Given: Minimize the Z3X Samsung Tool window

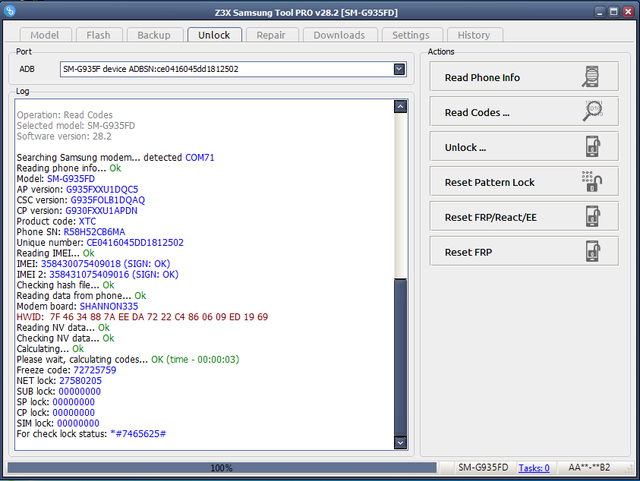Looking at the screenshot, I should click(x=599, y=12).
